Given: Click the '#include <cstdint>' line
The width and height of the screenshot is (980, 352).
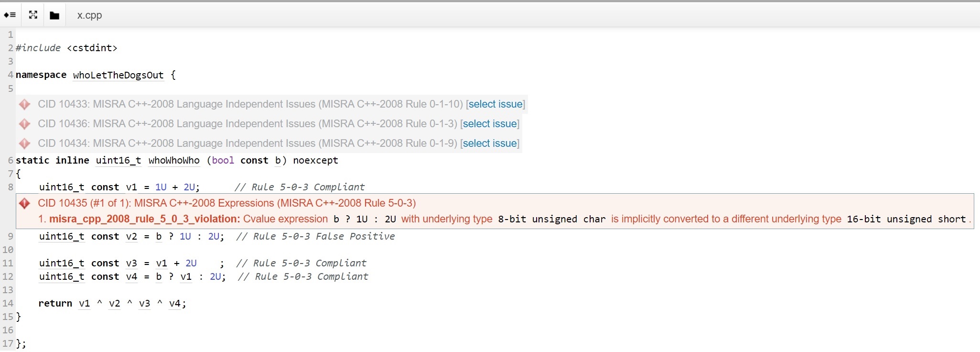Looking at the screenshot, I should [66, 48].
